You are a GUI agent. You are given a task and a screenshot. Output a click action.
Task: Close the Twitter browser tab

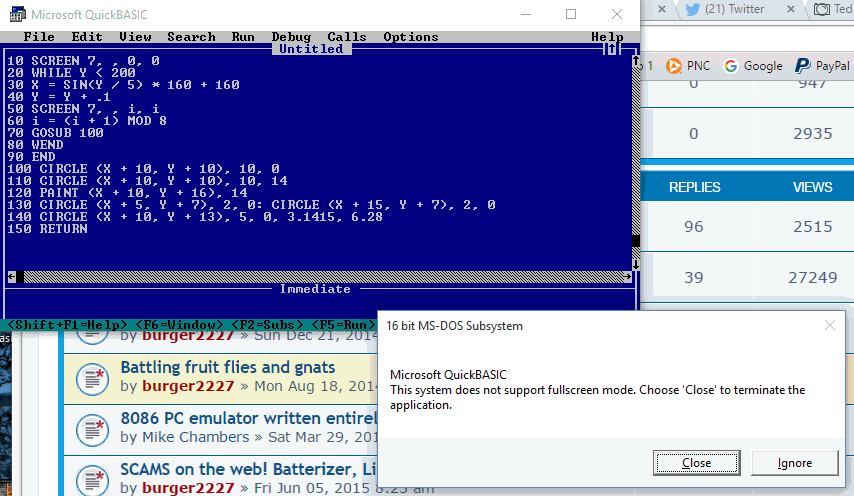pyautogui.click(x=791, y=9)
